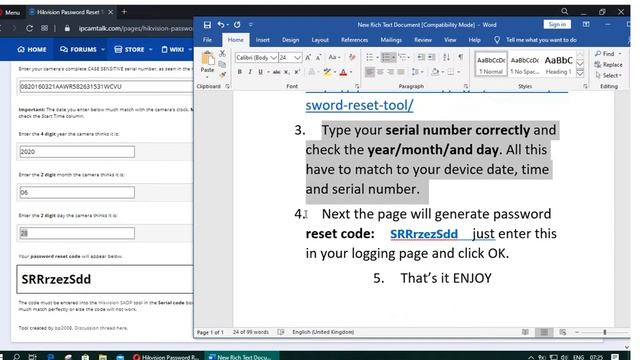Open bullet list dropdown arrow
Image resolution: width=640 pixels, height=360 pixels.
377,58
